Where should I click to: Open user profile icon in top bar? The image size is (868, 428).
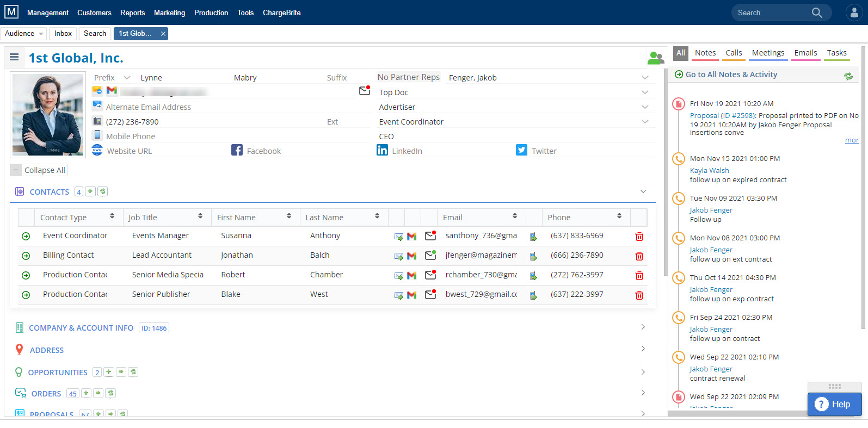pyautogui.click(x=854, y=13)
